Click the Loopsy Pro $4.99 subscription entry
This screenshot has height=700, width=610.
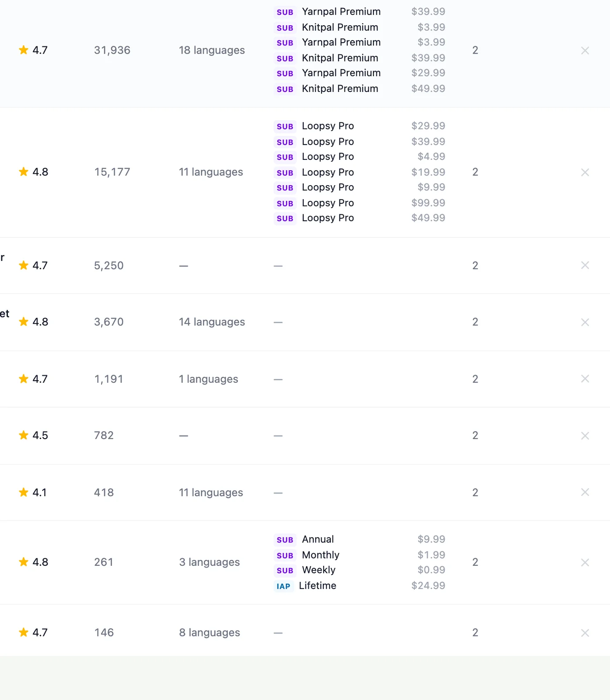click(359, 157)
